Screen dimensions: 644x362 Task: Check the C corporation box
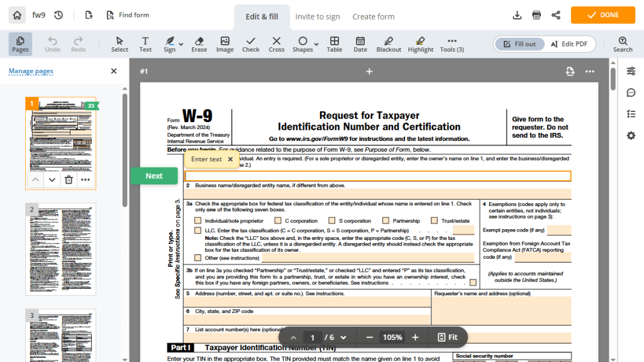coord(278,220)
